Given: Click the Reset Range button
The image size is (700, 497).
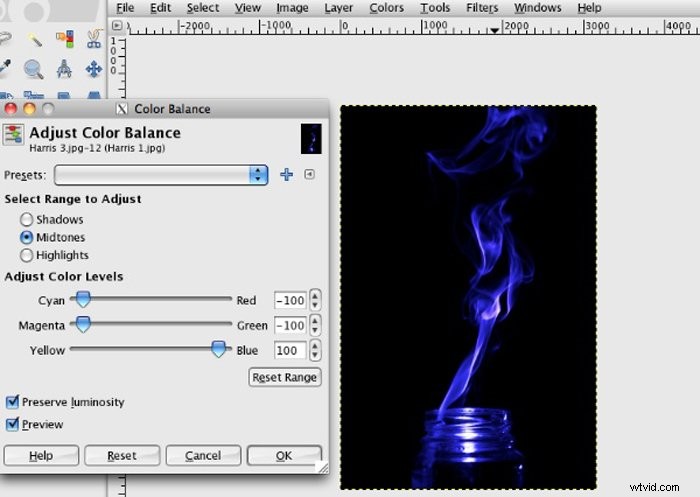Looking at the screenshot, I should coord(284,377).
